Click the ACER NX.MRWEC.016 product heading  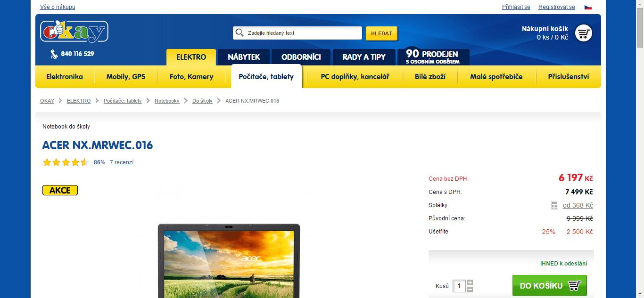[98, 145]
